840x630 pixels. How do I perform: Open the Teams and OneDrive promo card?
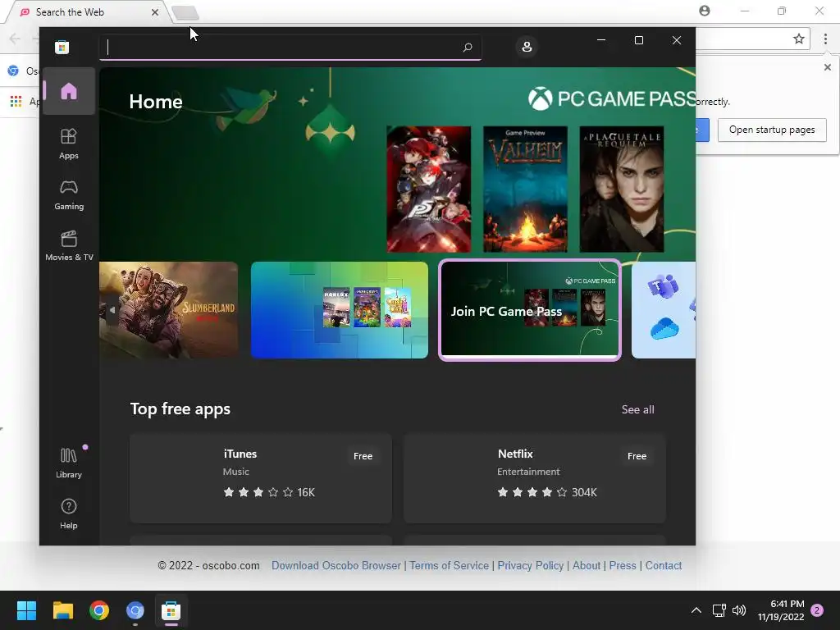[663, 310]
